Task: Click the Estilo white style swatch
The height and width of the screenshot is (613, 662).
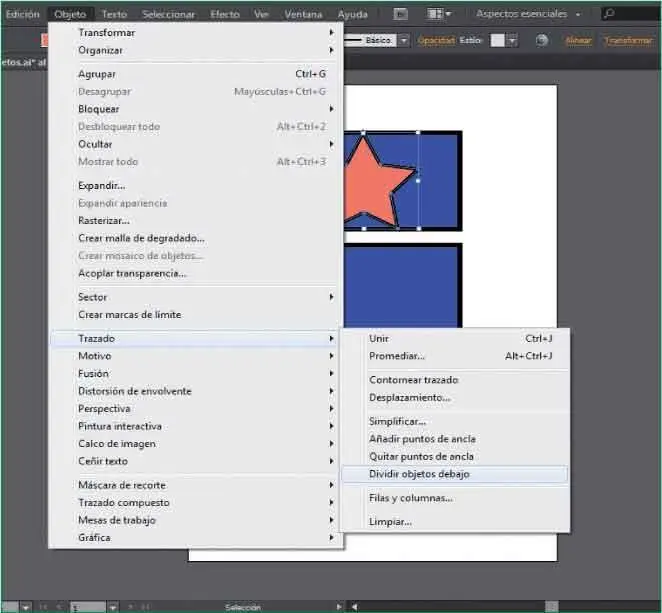Action: 498,41
